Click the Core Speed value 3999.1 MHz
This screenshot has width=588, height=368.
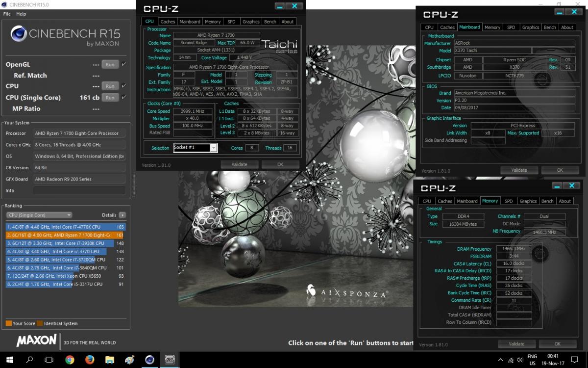tap(193, 111)
